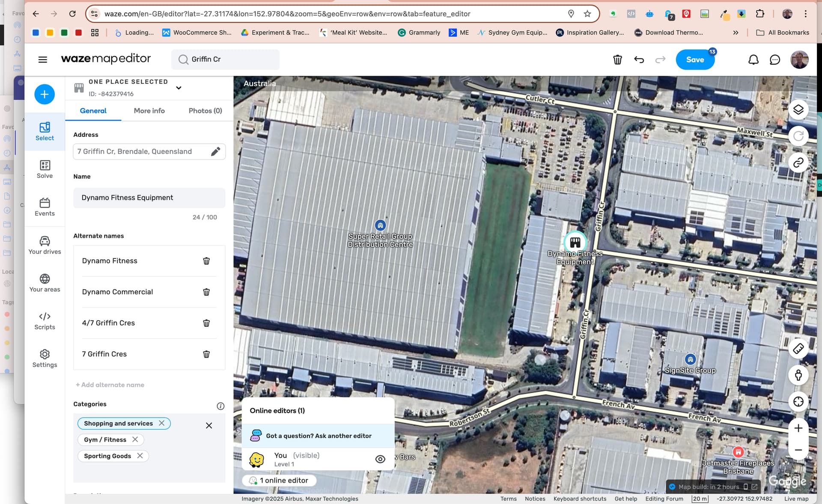Center map on my location

(798, 401)
